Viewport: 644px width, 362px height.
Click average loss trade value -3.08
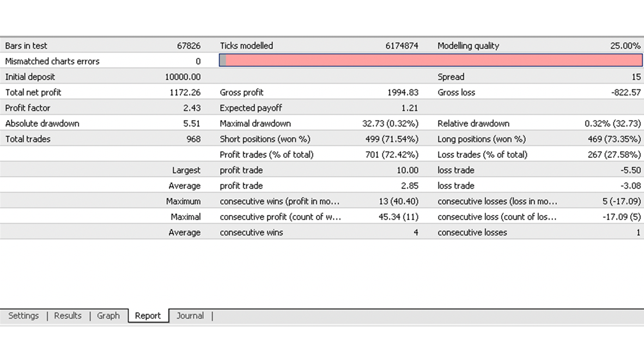[631, 186]
